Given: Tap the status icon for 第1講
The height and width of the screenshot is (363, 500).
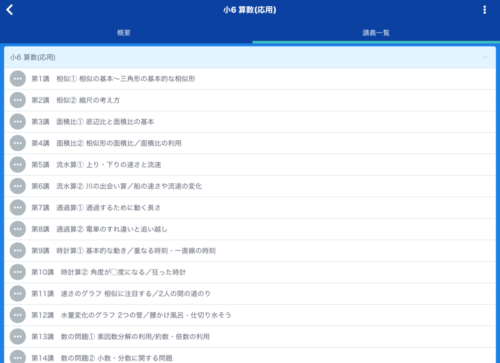Looking at the screenshot, I should click(18, 79).
